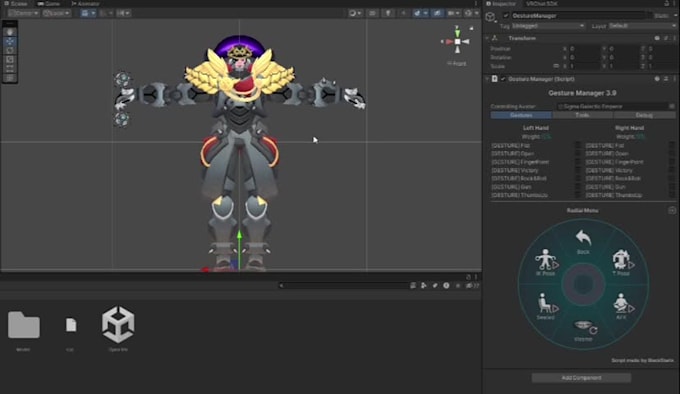Click the Inspector lock icon
The width and height of the screenshot is (680, 394).
pyautogui.click(x=667, y=3)
